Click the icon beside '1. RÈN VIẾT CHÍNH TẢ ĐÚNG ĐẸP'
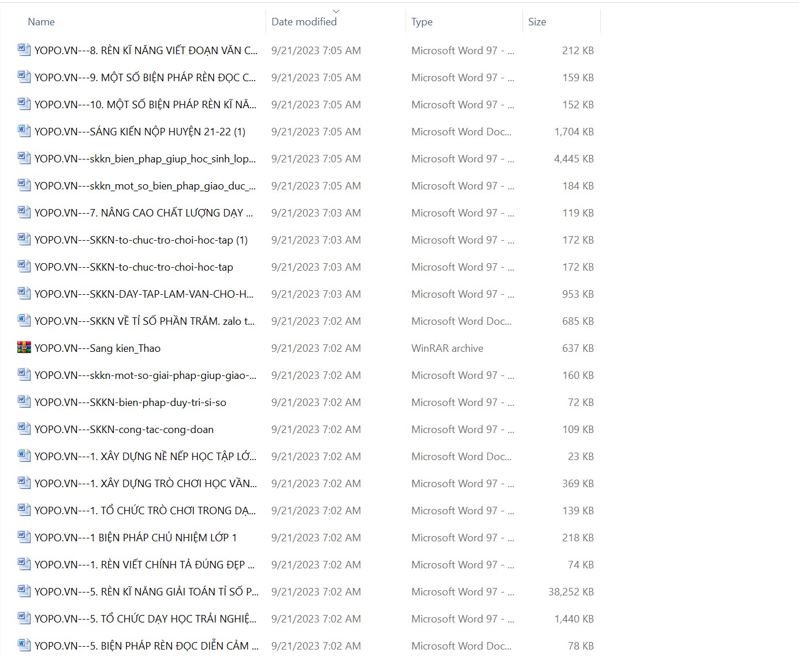Screen dimensions: 799x672 (x=24, y=564)
